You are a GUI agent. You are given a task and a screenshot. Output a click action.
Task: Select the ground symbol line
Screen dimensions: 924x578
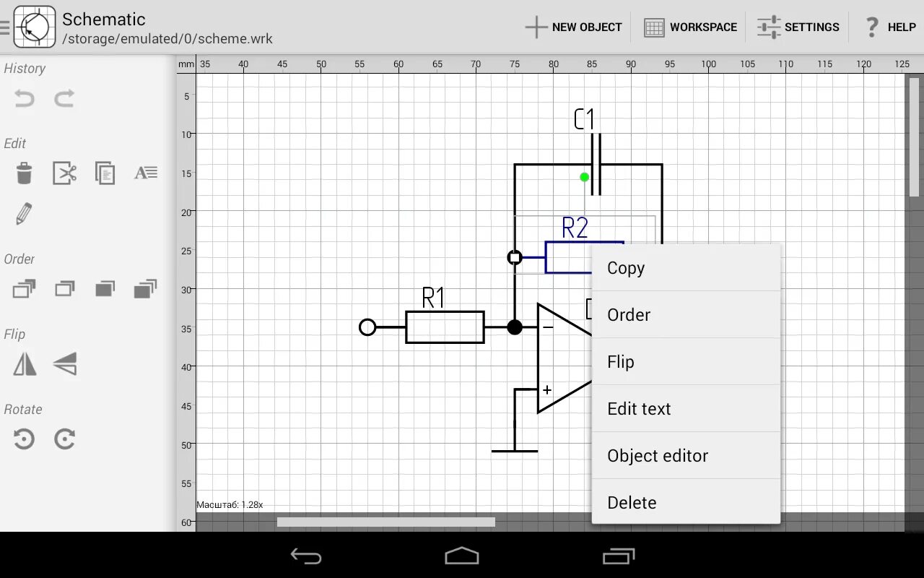pyautogui.click(x=515, y=451)
